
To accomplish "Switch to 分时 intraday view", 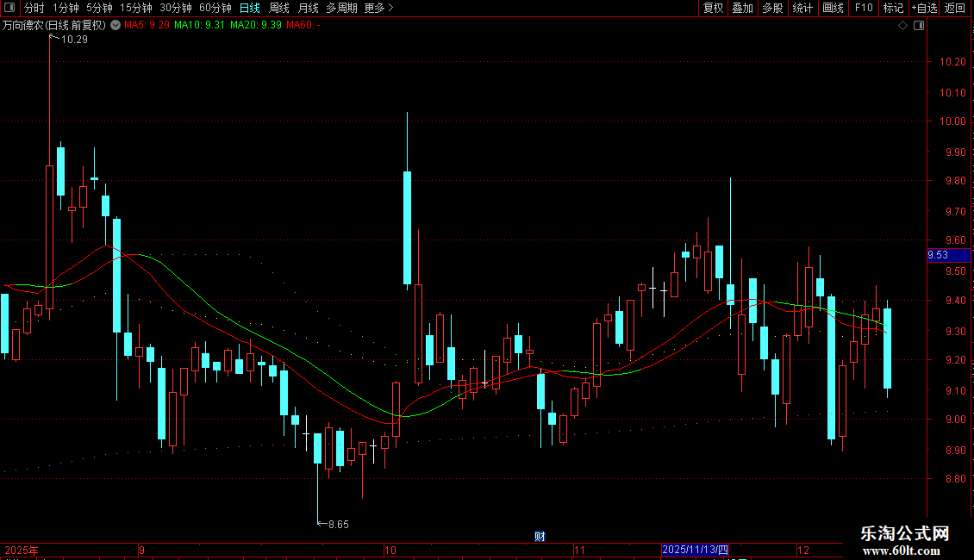I will pyautogui.click(x=34, y=8).
